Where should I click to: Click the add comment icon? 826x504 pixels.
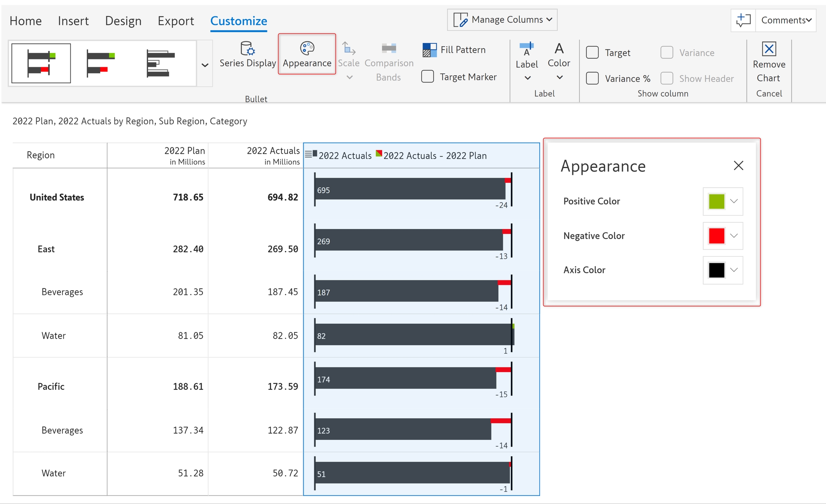pyautogui.click(x=743, y=20)
